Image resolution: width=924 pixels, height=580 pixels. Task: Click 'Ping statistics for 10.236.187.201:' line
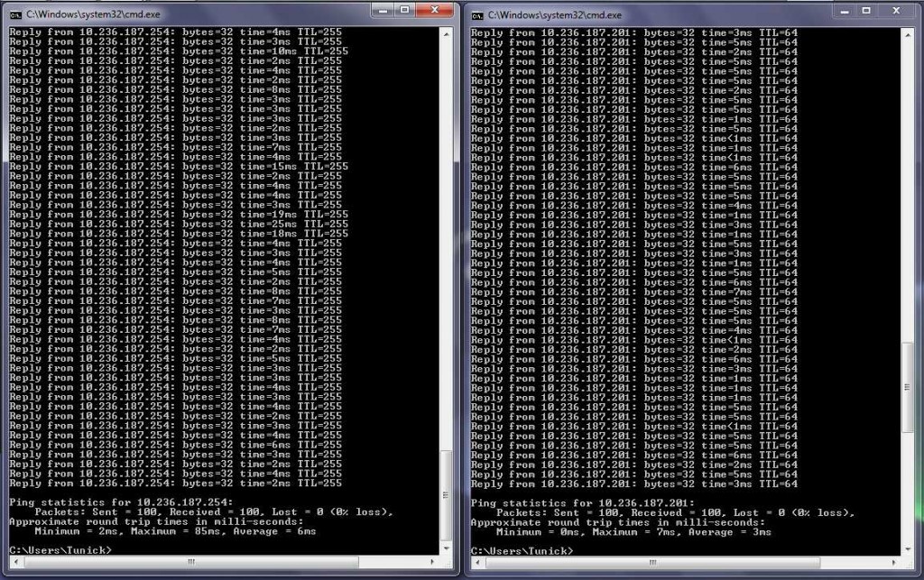click(583, 502)
